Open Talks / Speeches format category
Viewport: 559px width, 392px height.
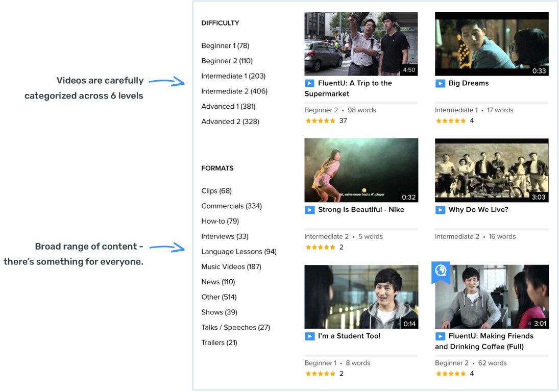pos(235,328)
